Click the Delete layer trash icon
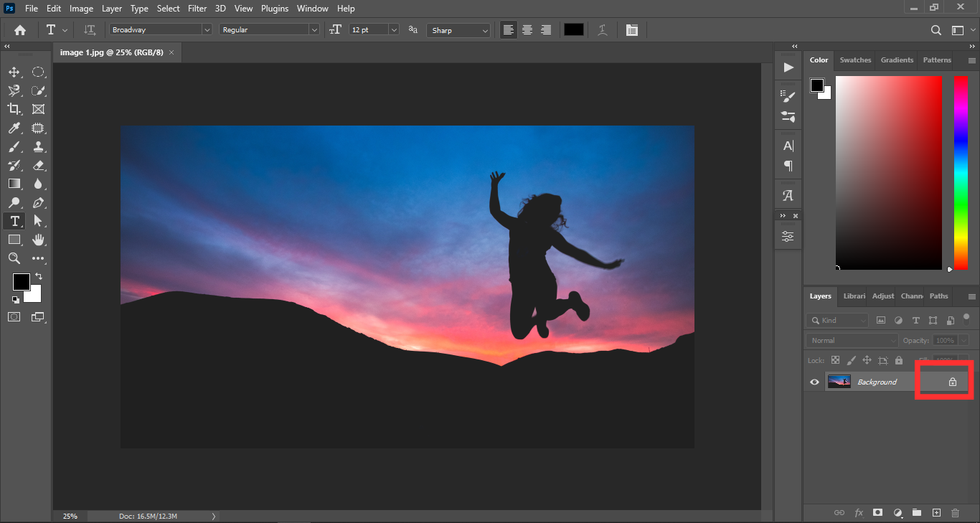 click(x=955, y=513)
